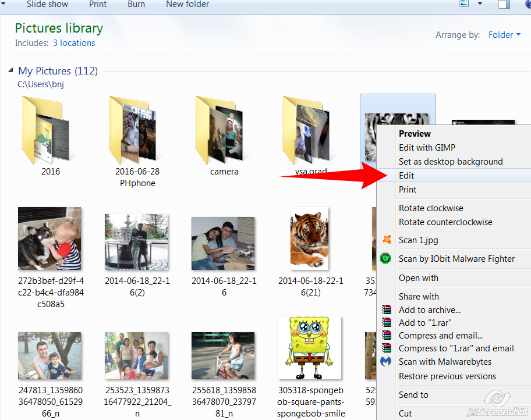Click the New folder toolbar button
Screen dimensions: 531x420
(x=187, y=4)
